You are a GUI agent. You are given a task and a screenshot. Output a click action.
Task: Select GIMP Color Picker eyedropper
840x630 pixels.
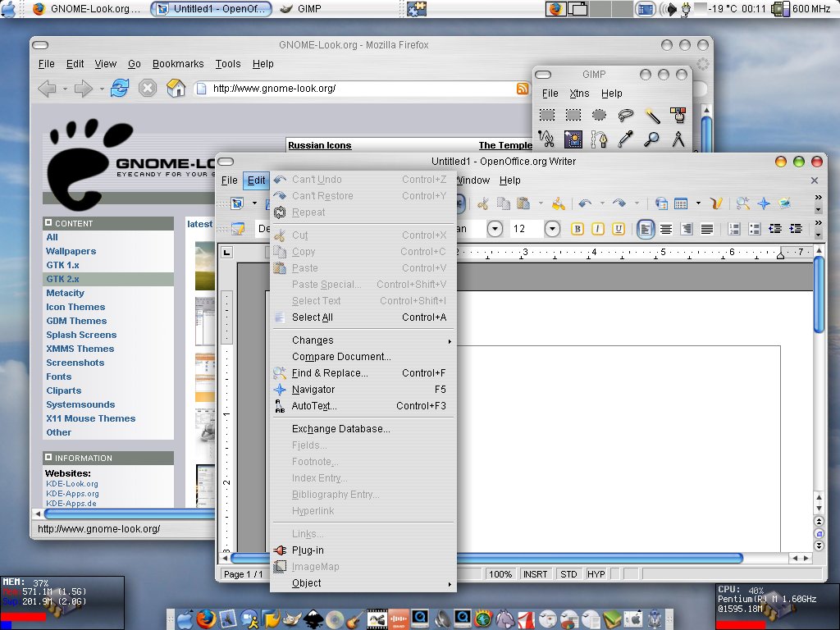point(625,139)
